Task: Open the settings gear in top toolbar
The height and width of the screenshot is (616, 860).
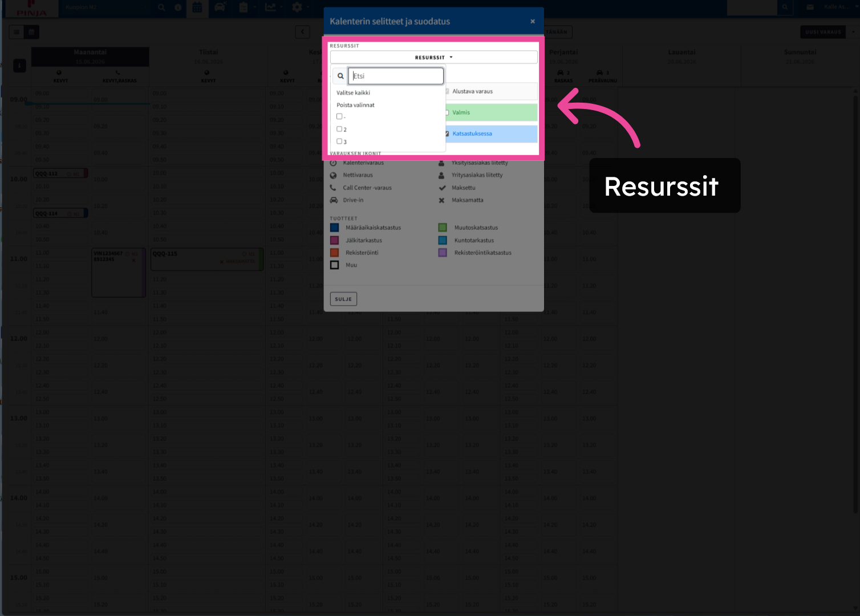Action: pyautogui.click(x=297, y=7)
